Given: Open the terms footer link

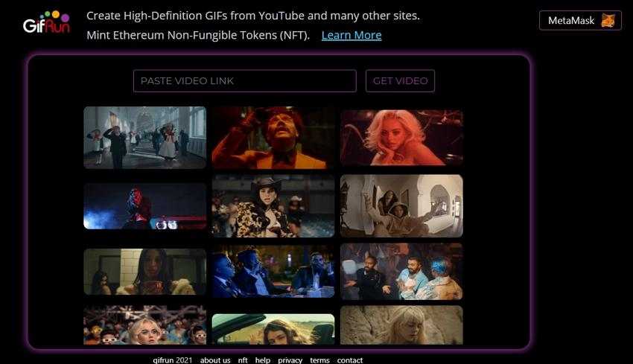Looking at the screenshot, I should tap(319, 360).
